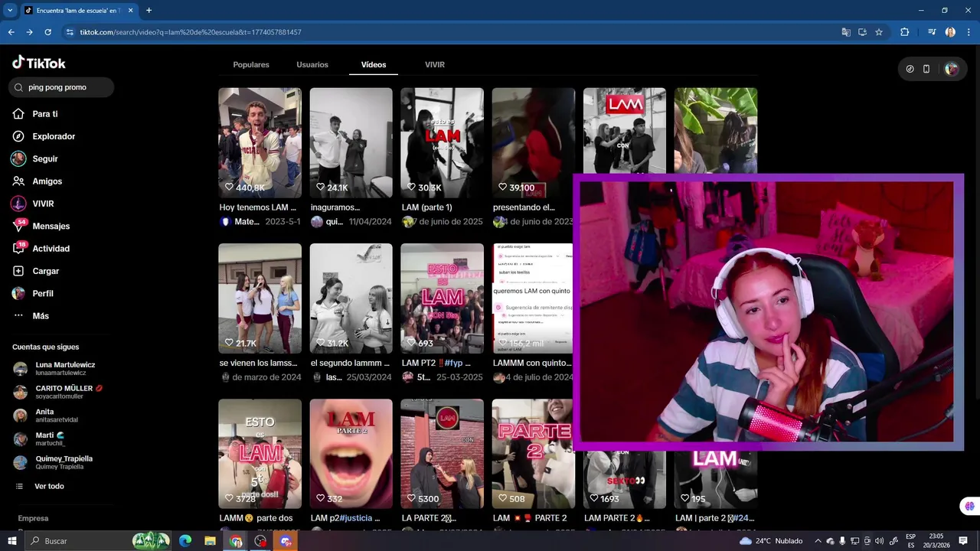Open the TikTok account avatar menu

[x=951, y=69]
